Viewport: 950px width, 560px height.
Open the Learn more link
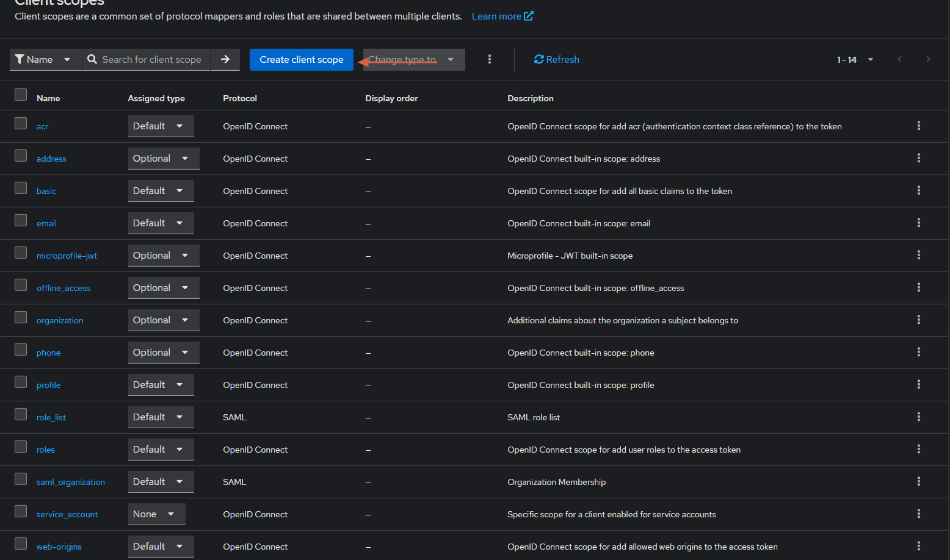pyautogui.click(x=502, y=16)
